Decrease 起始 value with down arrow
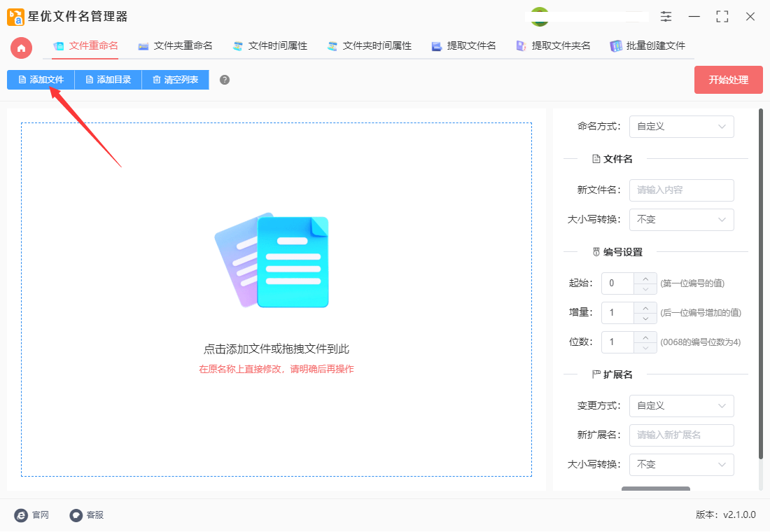This screenshot has height=532, width=770. coord(645,289)
